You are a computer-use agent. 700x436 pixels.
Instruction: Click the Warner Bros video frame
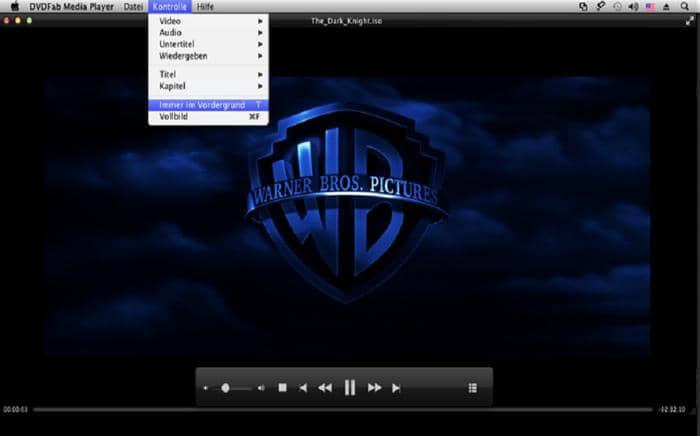pyautogui.click(x=347, y=216)
